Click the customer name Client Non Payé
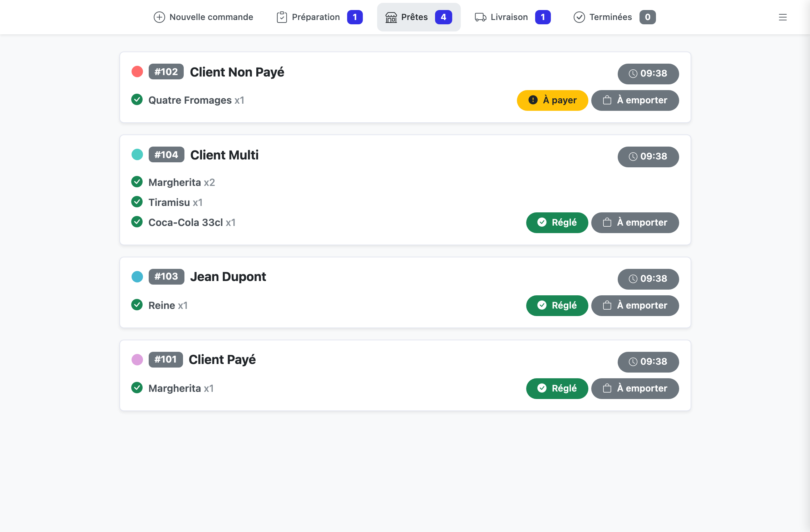The image size is (810, 532). pyautogui.click(x=237, y=72)
